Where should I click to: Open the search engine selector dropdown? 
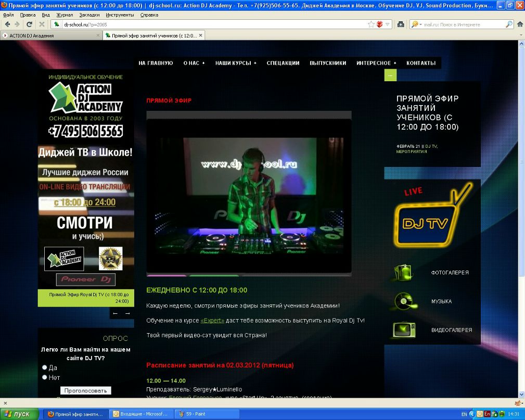click(416, 24)
